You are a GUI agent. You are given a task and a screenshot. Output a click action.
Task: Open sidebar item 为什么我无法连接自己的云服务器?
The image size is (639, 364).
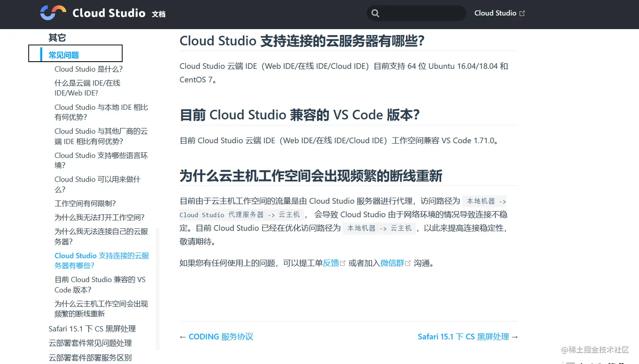pyautogui.click(x=101, y=236)
